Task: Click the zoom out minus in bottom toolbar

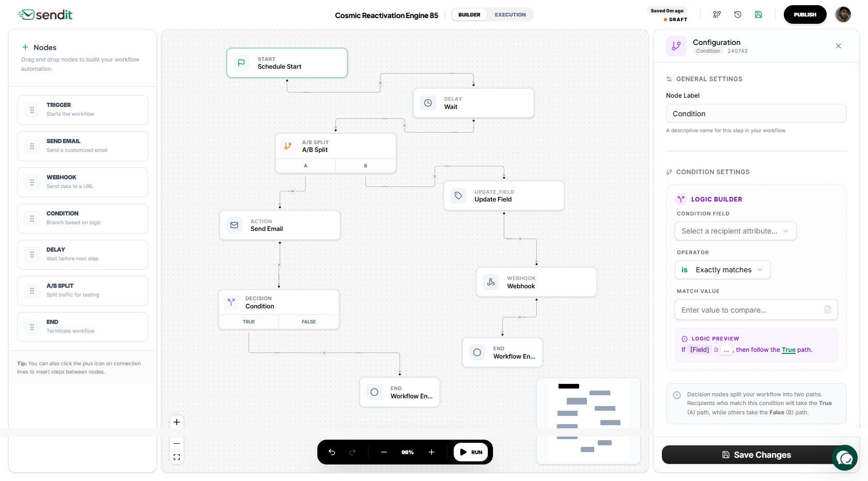Action: point(384,452)
